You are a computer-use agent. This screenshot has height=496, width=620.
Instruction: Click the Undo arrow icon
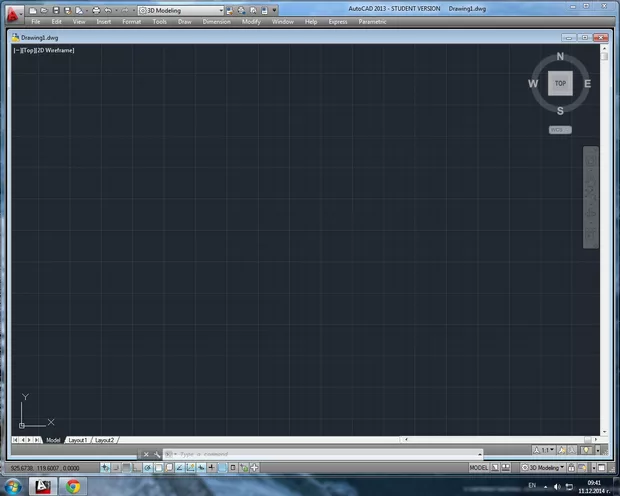[x=107, y=10]
